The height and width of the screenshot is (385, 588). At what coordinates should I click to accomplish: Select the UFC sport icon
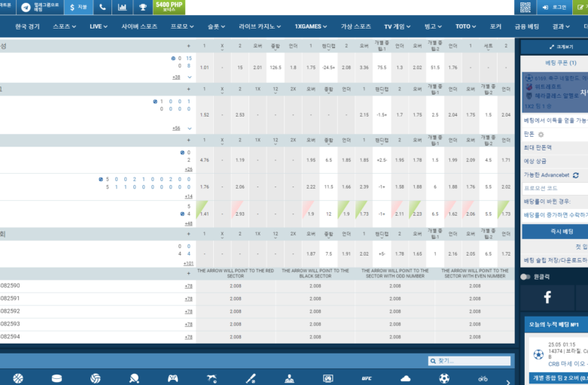[367, 378]
